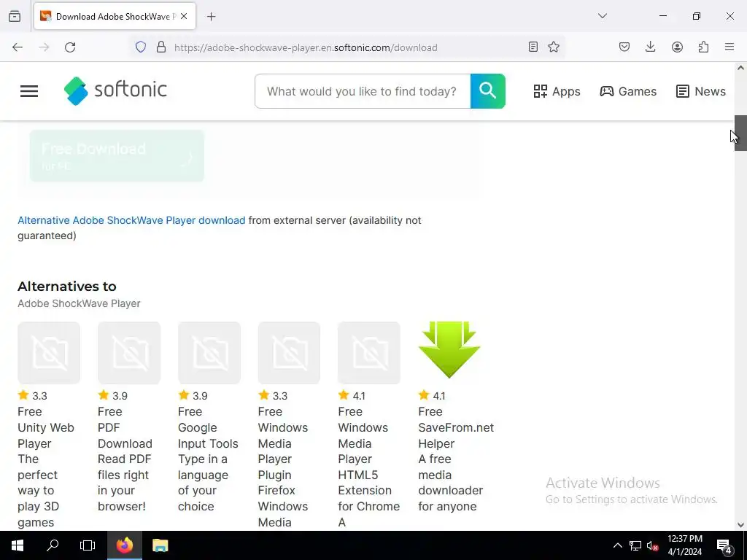747x560 pixels.
Task: Open the Google Input Tools title link
Action: pos(208,435)
